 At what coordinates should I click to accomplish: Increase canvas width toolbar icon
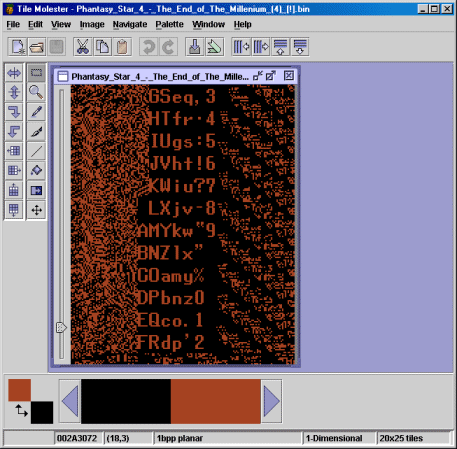(261, 47)
